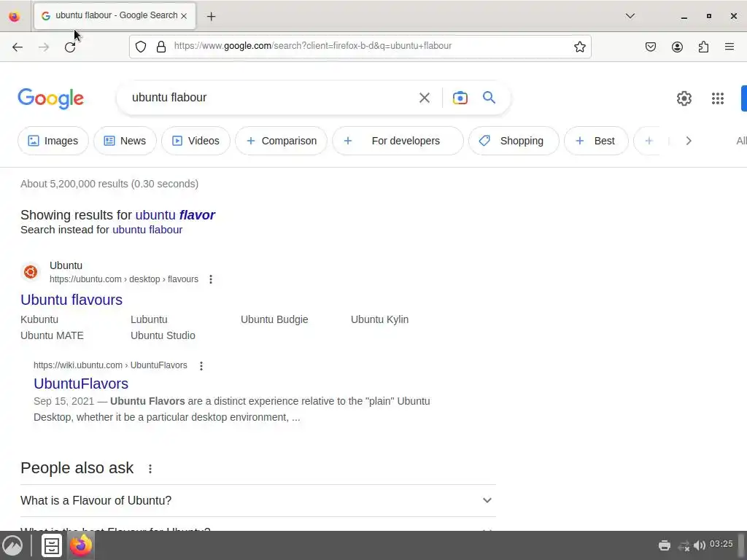Go back to the previous page
Viewport: 747px width, 560px height.
tap(18, 47)
